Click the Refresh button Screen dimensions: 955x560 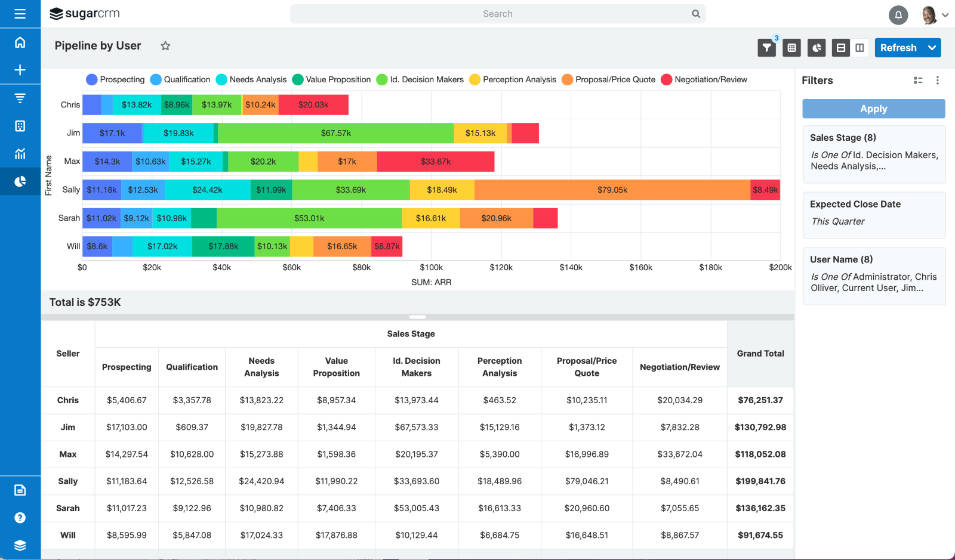[x=898, y=48]
